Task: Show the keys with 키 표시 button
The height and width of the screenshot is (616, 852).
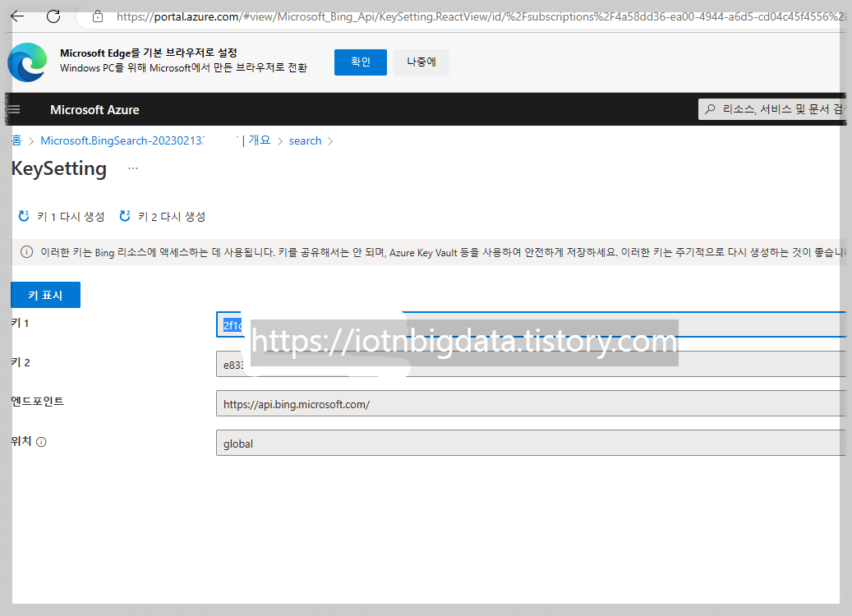Action: click(46, 295)
